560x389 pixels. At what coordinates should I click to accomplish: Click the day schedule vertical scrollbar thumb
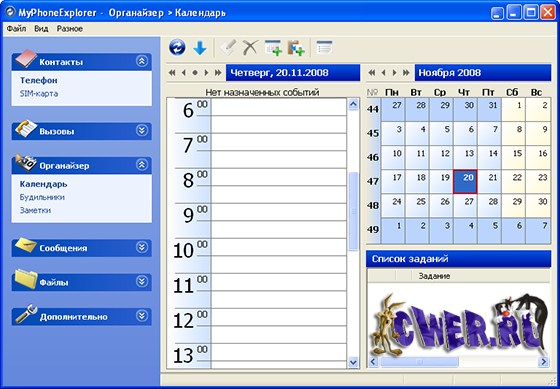(353, 211)
